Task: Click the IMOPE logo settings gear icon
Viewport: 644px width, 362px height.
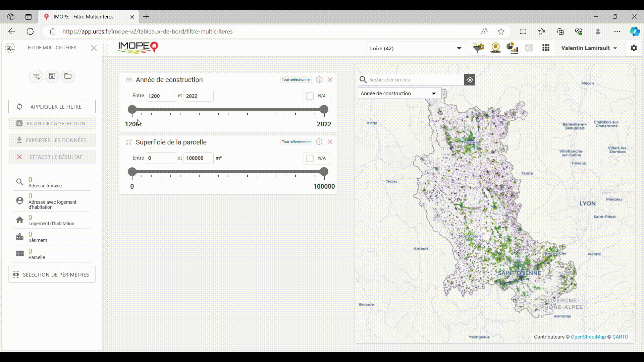Action: coord(633,48)
